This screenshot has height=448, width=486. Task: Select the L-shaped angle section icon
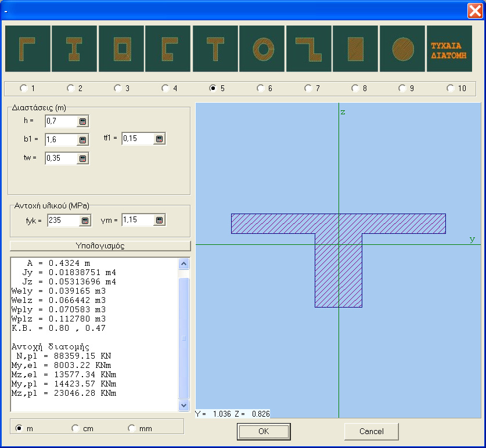(28, 49)
